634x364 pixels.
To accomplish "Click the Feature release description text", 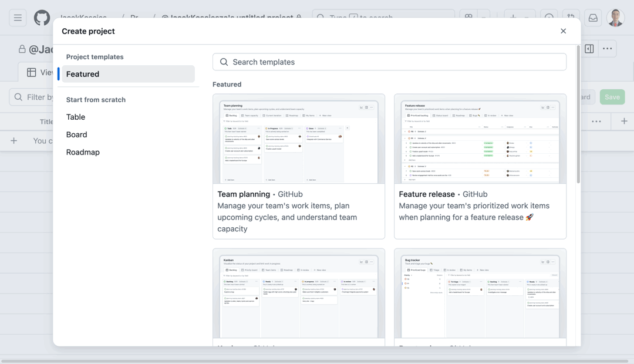I will coord(474,211).
